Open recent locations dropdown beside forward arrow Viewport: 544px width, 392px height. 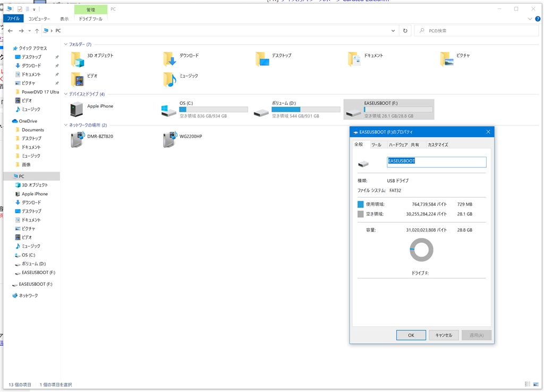coord(30,31)
